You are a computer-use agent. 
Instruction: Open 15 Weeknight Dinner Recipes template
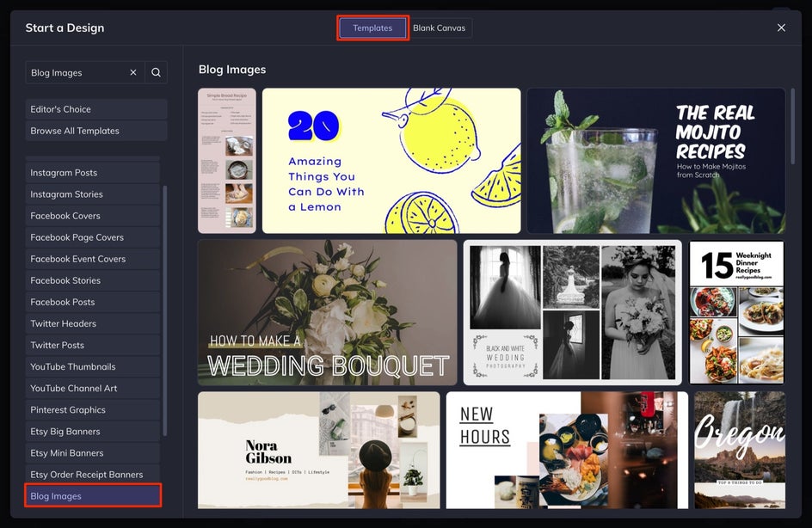click(x=737, y=312)
